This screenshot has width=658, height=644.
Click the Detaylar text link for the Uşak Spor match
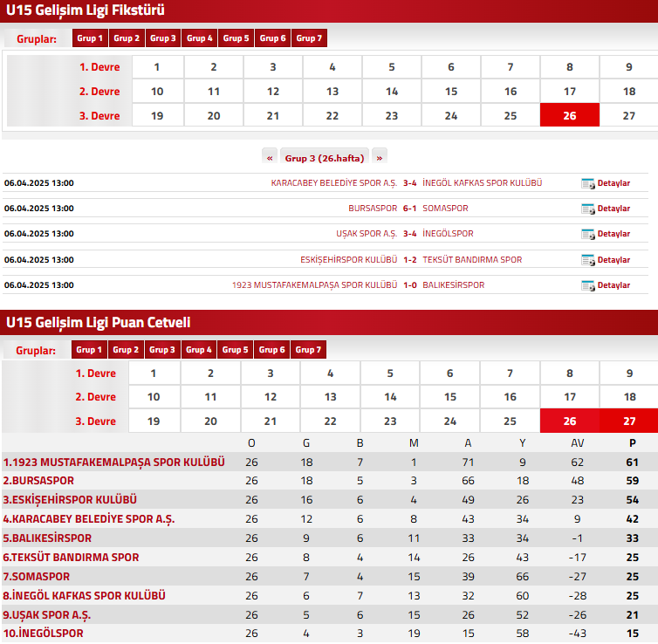[613, 234]
